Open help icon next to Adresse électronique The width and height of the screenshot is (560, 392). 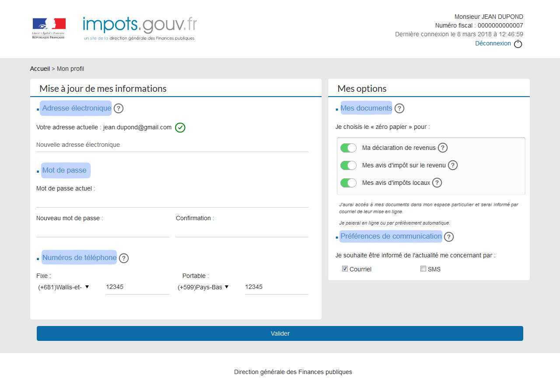pos(119,108)
